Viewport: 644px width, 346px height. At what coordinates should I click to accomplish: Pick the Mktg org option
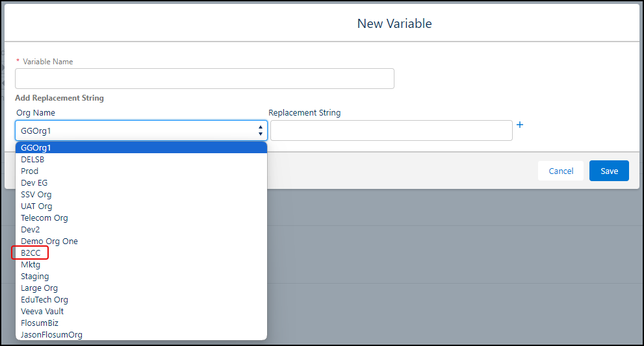pyautogui.click(x=141, y=265)
